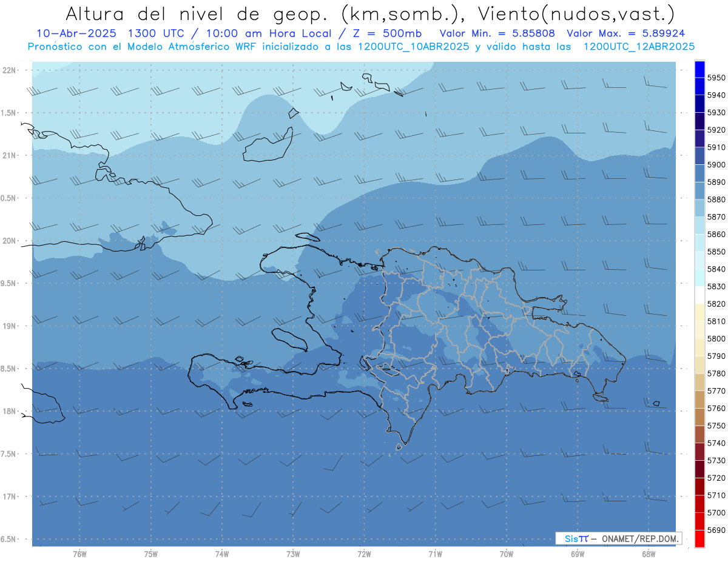
Task: Click the 'Viento(nudos,vast.)' title text
Action: (x=576, y=13)
